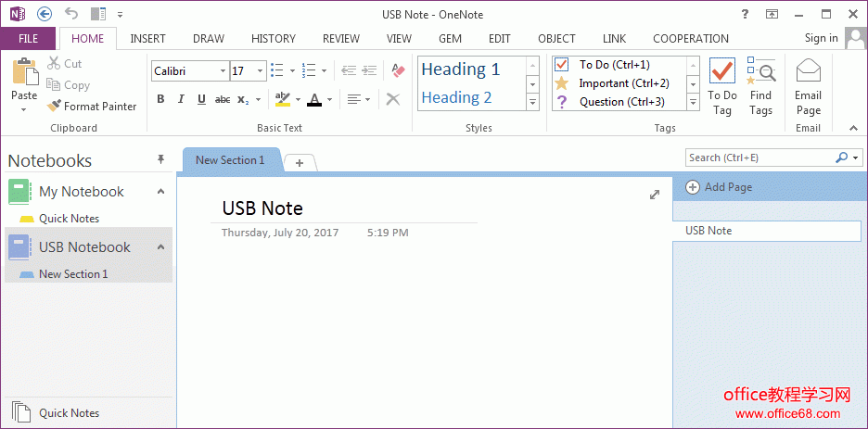Image resolution: width=868 pixels, height=429 pixels.
Task: Open highlight color picker arrow
Action: pyautogui.click(x=298, y=100)
